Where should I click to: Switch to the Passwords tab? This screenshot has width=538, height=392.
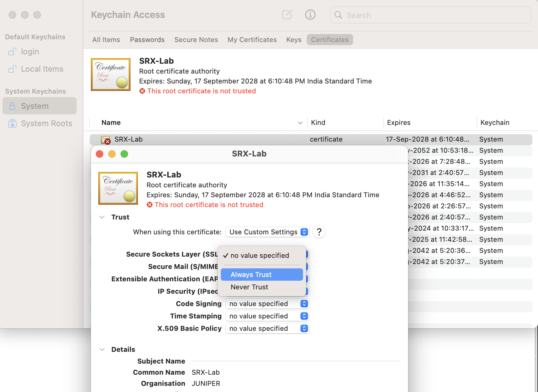point(147,40)
